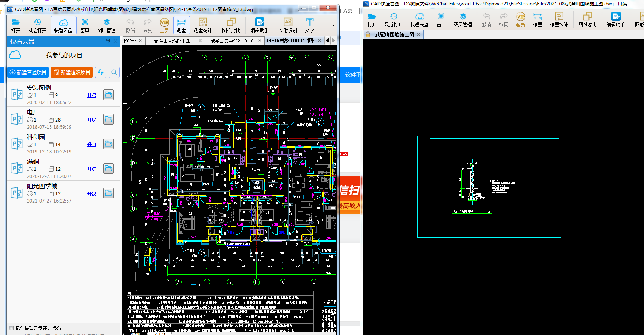Click 窗口 window icon in left window

[x=85, y=25]
